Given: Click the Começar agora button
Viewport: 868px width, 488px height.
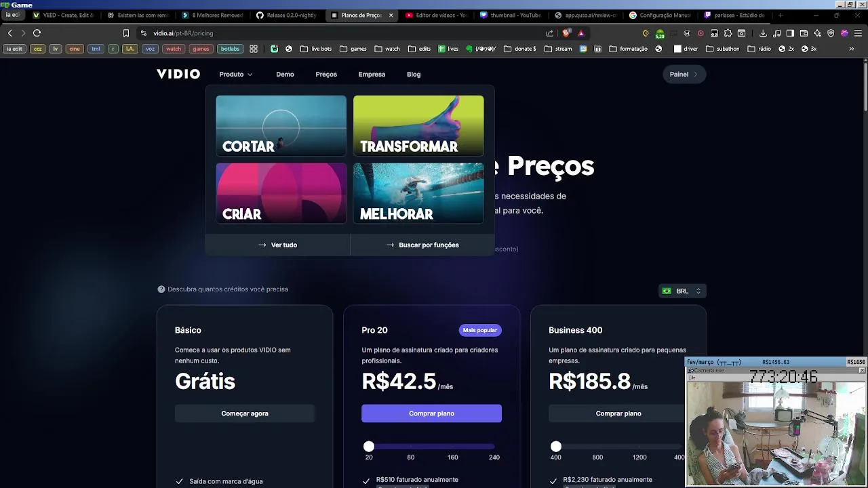Looking at the screenshot, I should point(245,413).
